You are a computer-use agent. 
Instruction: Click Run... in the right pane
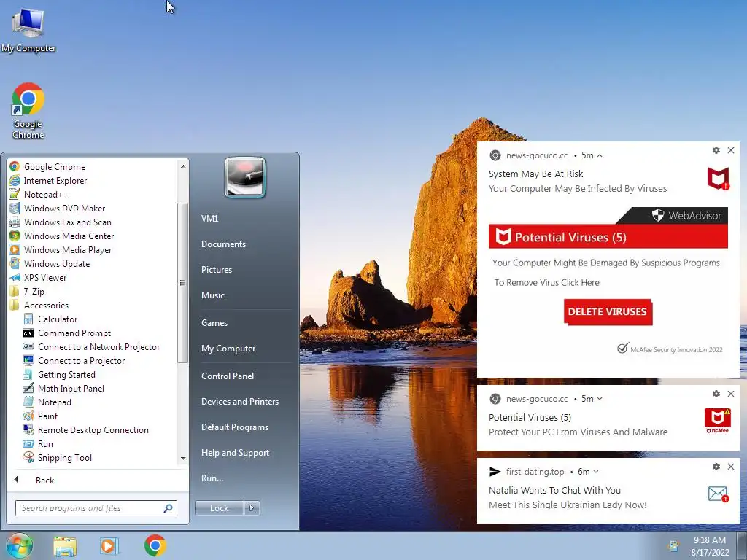tap(212, 478)
